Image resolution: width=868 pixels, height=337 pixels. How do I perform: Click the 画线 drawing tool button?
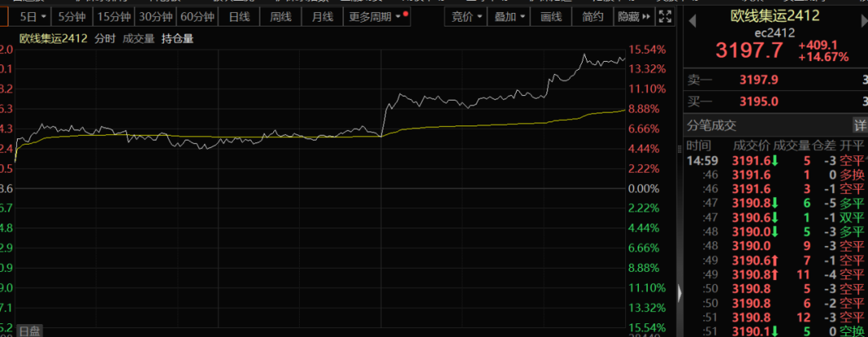551,16
